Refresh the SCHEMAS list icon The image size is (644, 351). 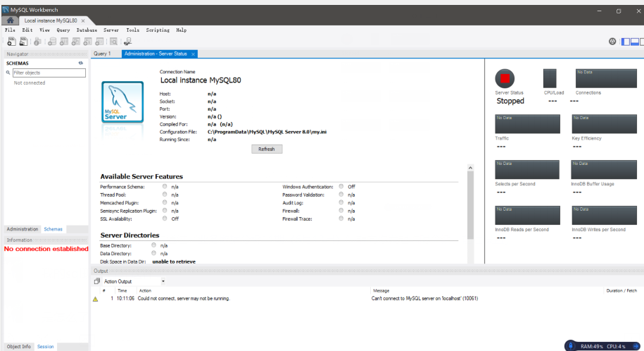point(80,63)
